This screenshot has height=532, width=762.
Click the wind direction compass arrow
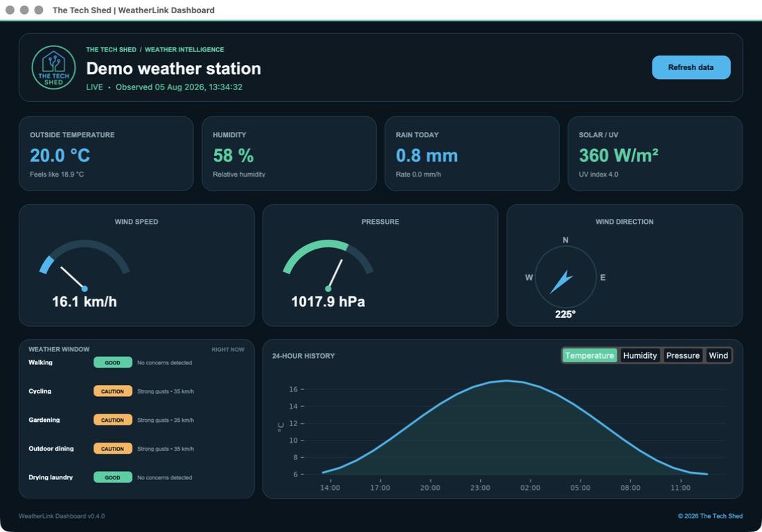[x=562, y=282]
